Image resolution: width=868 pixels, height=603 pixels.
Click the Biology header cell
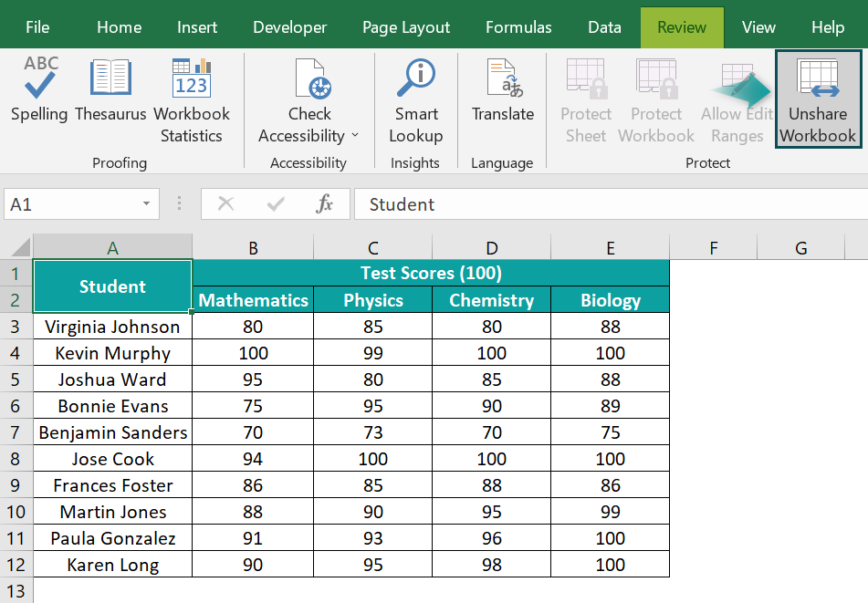[x=610, y=300]
